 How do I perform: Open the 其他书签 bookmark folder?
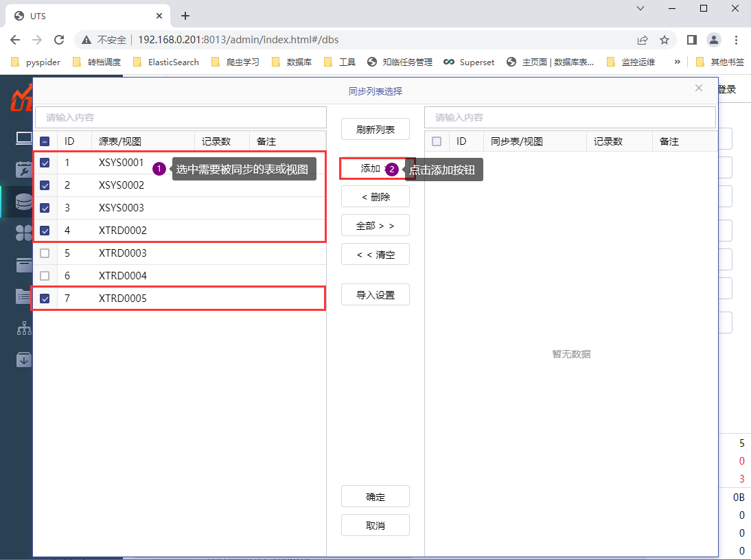point(720,62)
